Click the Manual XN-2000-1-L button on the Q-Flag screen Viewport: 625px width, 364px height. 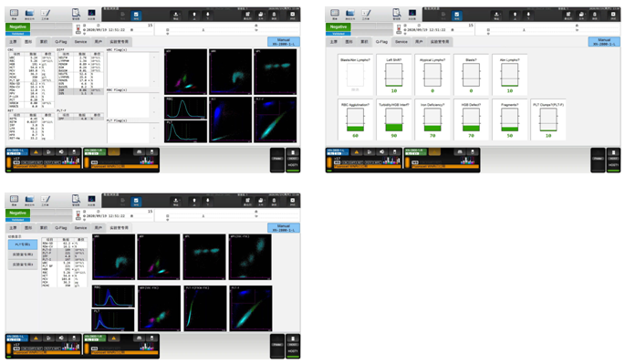coord(604,42)
